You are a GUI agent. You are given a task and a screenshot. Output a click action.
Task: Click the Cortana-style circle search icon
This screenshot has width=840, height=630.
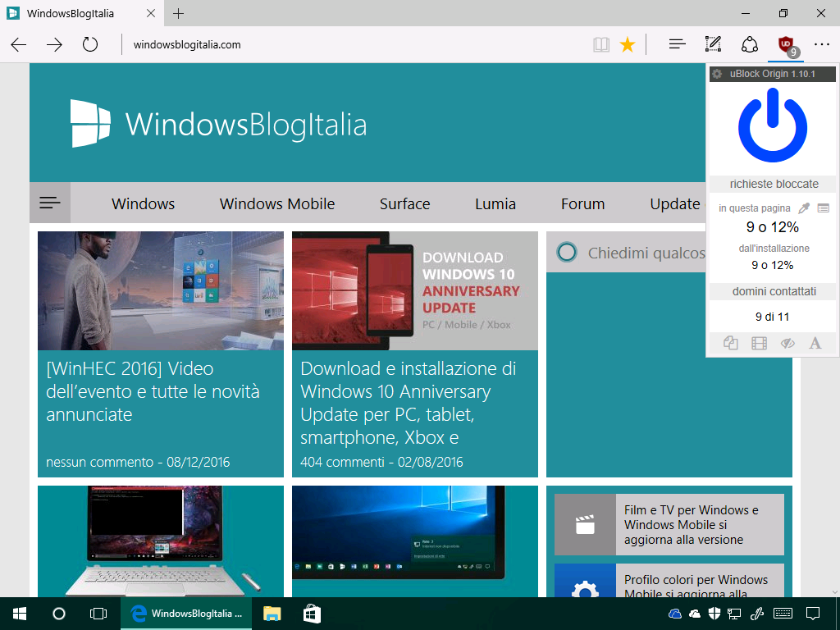click(567, 252)
